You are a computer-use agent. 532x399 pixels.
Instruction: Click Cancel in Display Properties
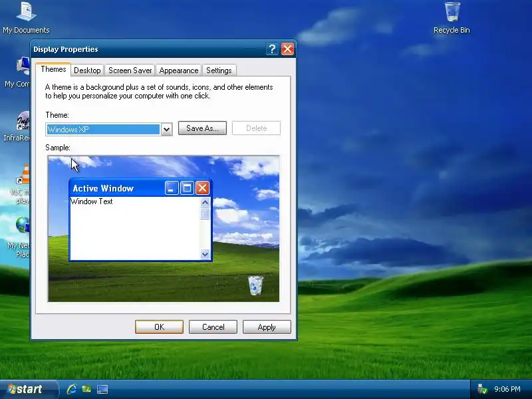pyautogui.click(x=213, y=327)
